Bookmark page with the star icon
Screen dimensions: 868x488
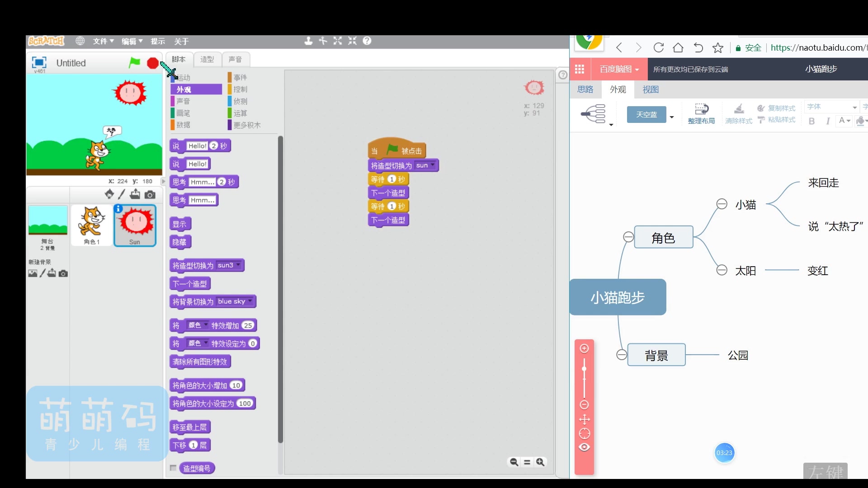718,48
